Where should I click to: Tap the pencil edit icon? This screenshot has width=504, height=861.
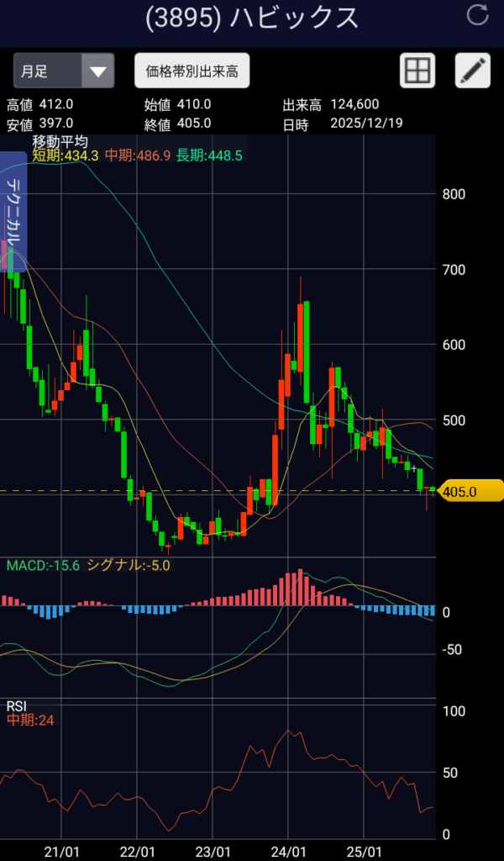click(x=472, y=71)
